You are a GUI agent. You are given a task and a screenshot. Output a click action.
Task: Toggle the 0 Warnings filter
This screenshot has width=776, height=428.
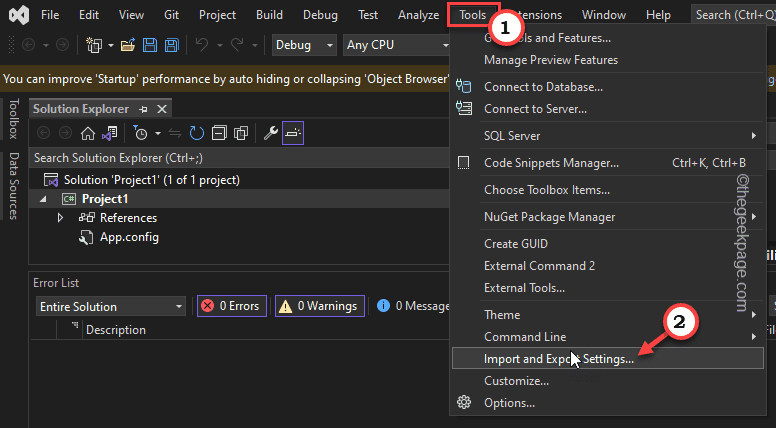point(320,306)
